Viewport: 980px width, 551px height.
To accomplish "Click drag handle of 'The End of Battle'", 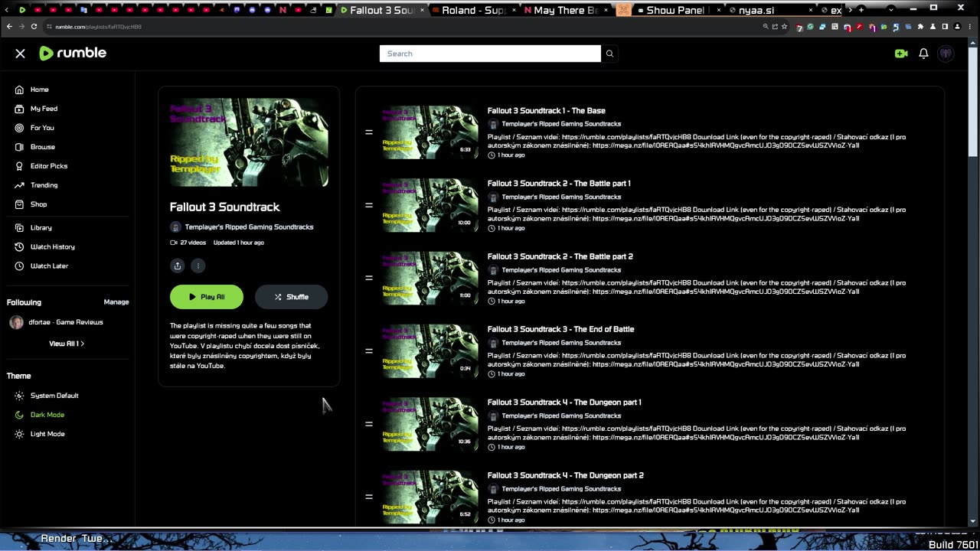I will click(368, 351).
